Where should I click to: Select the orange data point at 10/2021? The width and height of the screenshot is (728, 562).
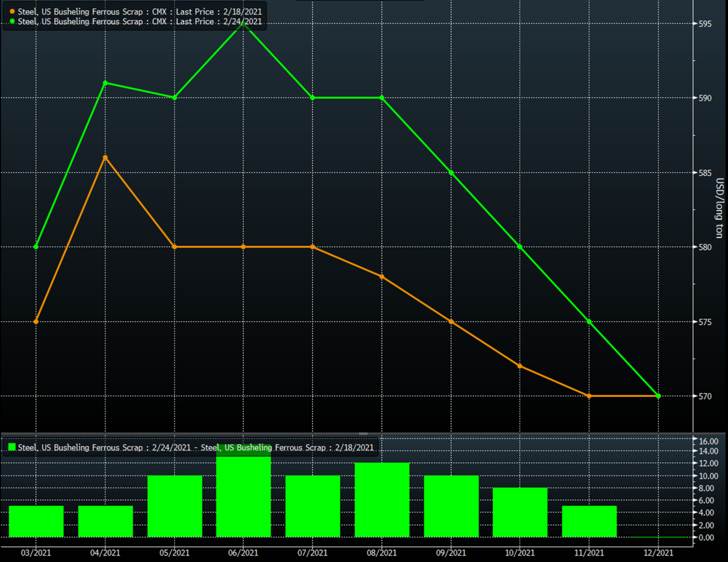click(x=520, y=366)
